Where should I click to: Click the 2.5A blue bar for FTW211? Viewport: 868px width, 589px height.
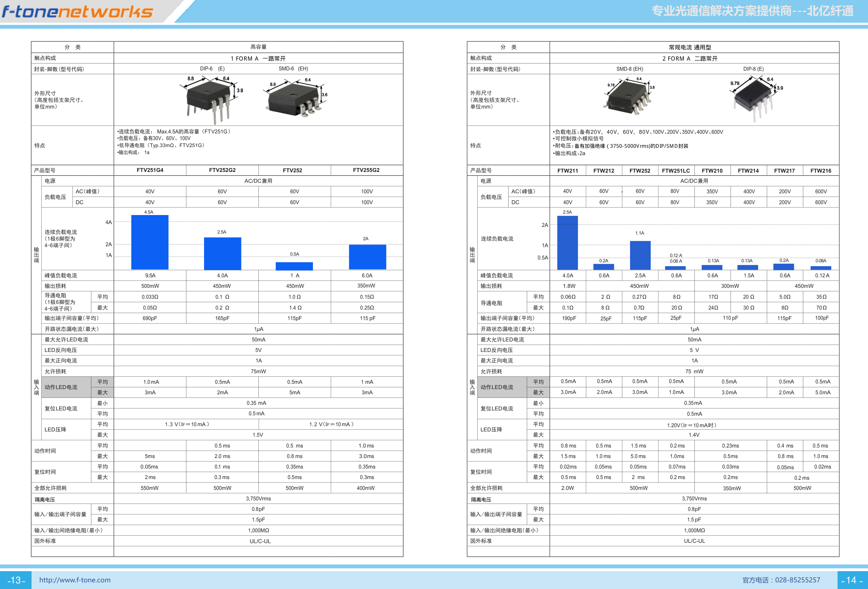click(567, 243)
